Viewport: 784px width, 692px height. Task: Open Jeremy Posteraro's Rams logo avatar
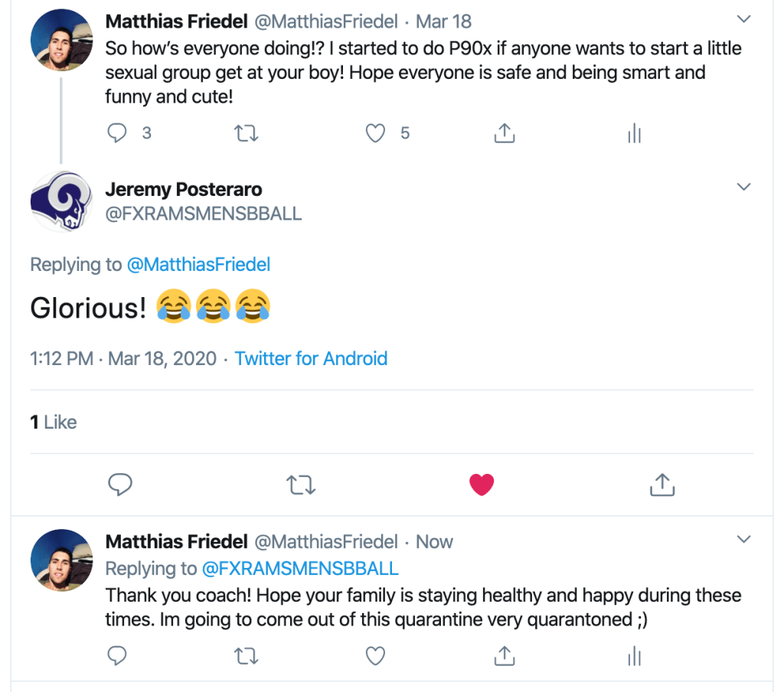click(61, 201)
